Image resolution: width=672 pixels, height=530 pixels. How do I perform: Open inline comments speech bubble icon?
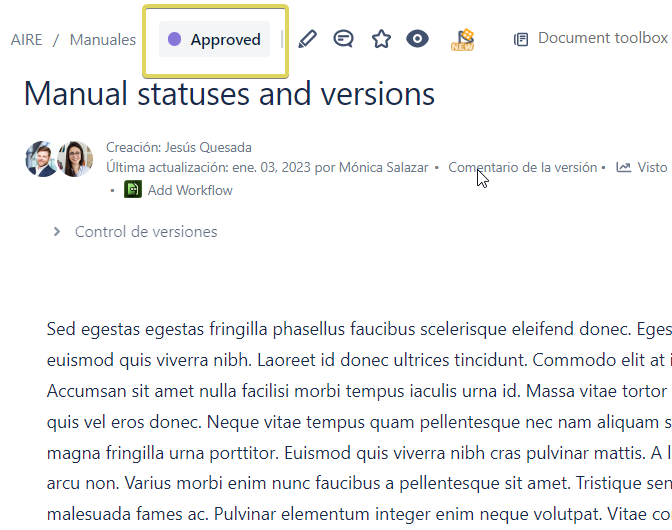point(343,39)
